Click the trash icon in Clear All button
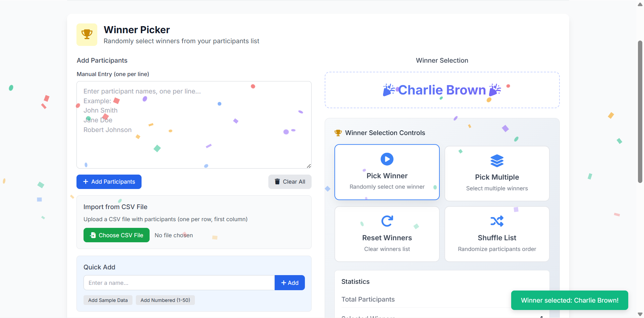Viewport: 644px width, 318px height. (x=277, y=182)
